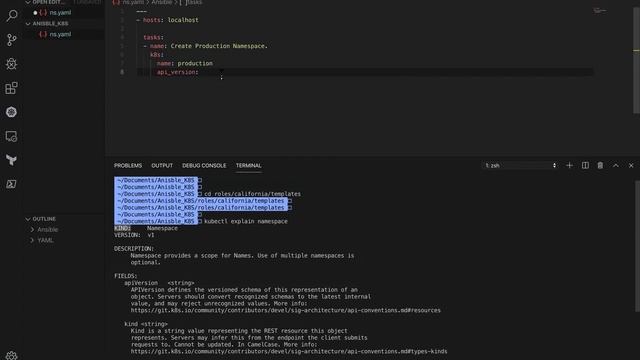Click 'kubectl explain namespace' command text
The image size is (640, 360).
pyautogui.click(x=246, y=221)
